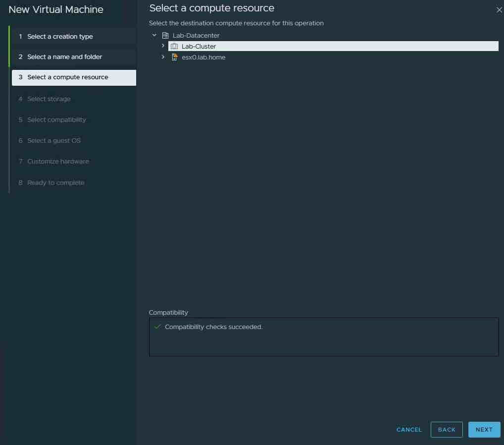
Task: Click the Lab-Cluster cluster icon
Action: 174,46
